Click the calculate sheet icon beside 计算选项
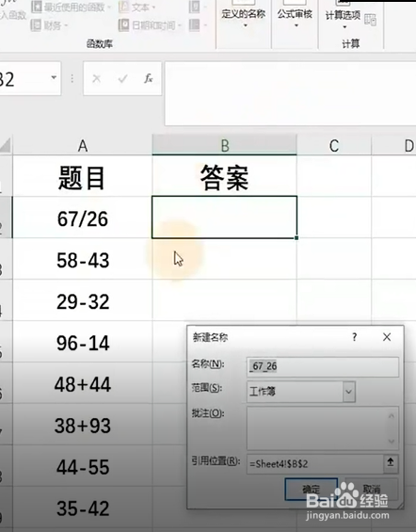The width and height of the screenshot is (416, 532). 370,20
